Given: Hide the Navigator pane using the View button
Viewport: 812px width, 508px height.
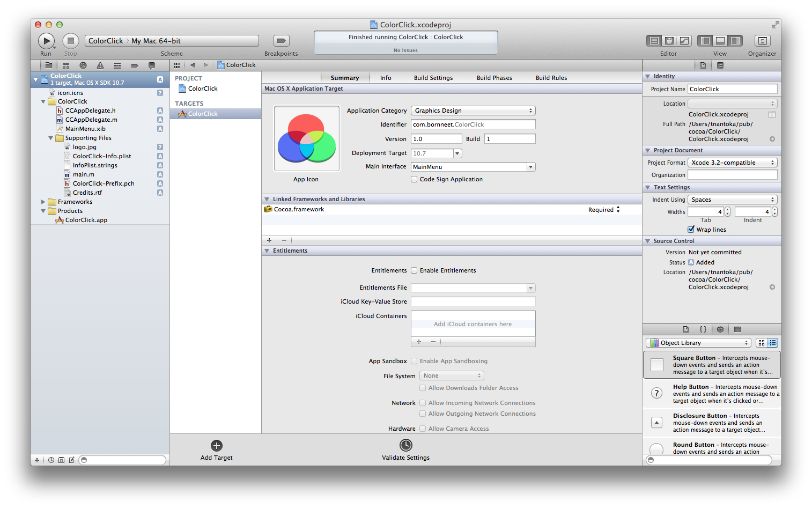Looking at the screenshot, I should pyautogui.click(x=705, y=41).
